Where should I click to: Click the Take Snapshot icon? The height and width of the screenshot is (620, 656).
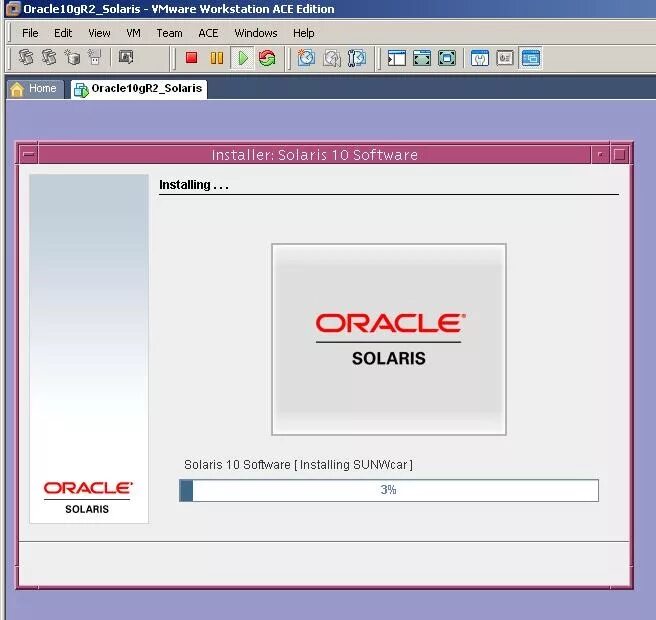click(306, 58)
